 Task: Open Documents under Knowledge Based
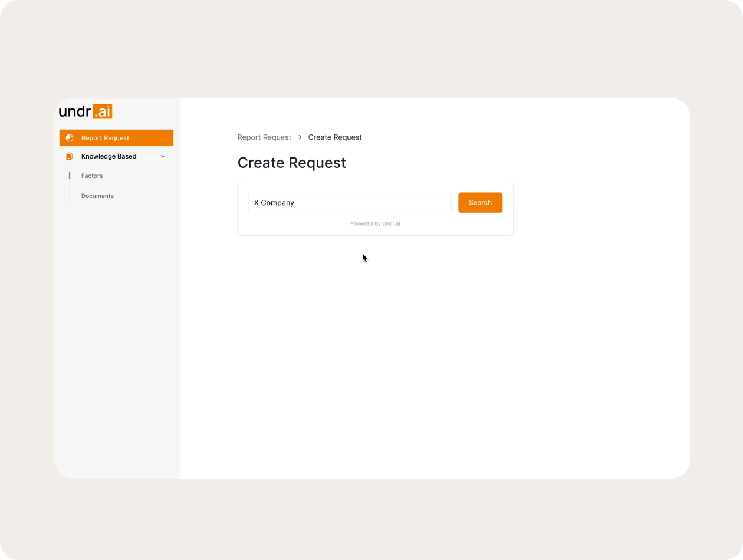[97, 196]
